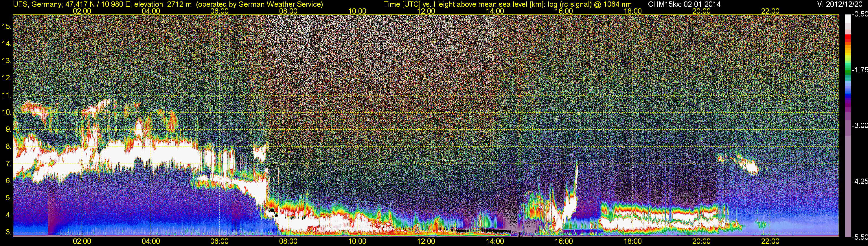Click the '14:00' label on the top time axis
This screenshot has width=868, height=246.
coord(495,11)
